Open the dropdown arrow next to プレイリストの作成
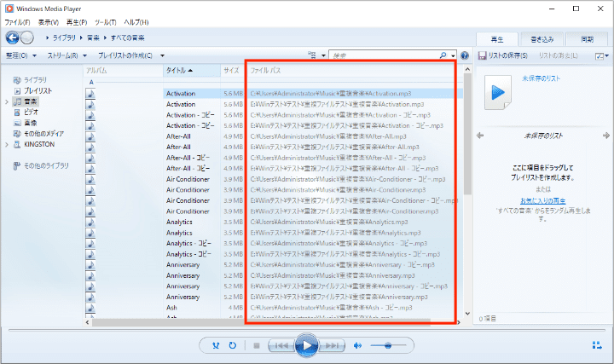 [162, 55]
